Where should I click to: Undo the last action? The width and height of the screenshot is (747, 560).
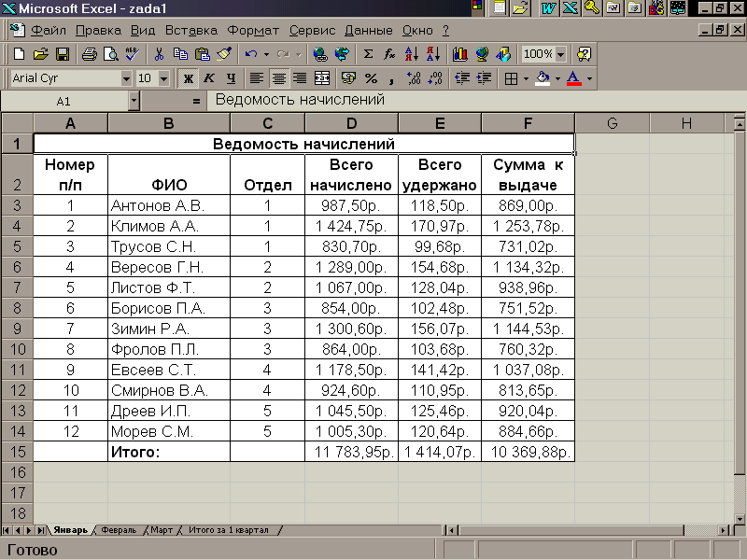point(251,54)
